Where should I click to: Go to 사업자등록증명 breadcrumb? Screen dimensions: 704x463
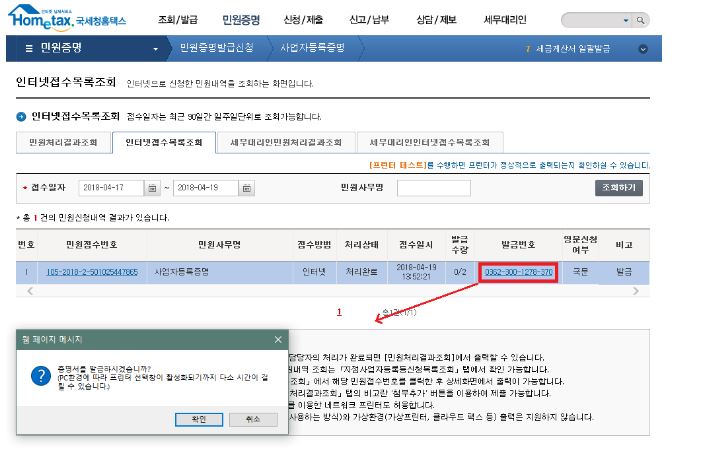(x=312, y=48)
